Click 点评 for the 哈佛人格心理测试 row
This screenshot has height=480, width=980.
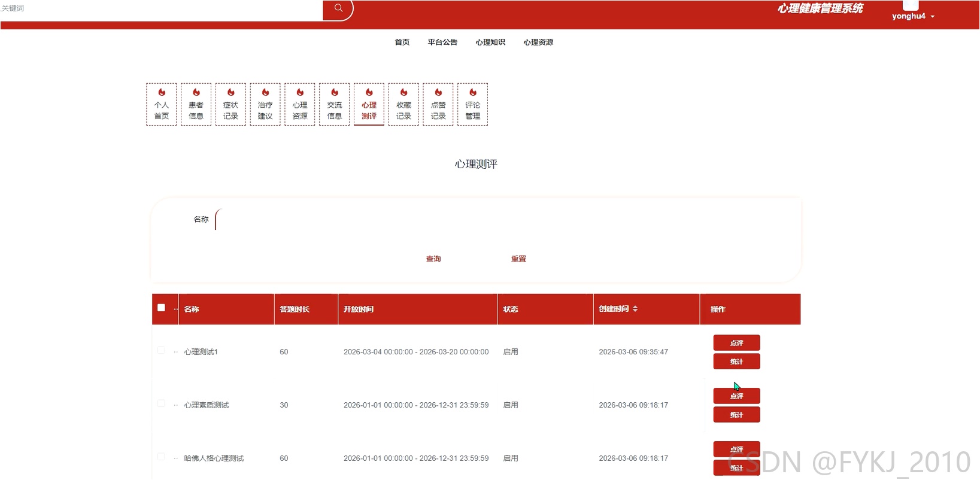click(x=736, y=449)
